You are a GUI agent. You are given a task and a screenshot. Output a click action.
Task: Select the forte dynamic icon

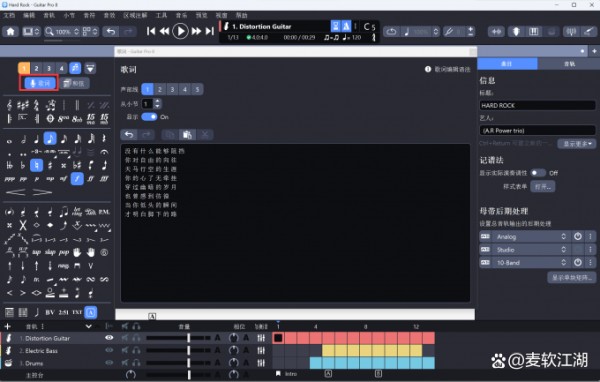[77, 179]
